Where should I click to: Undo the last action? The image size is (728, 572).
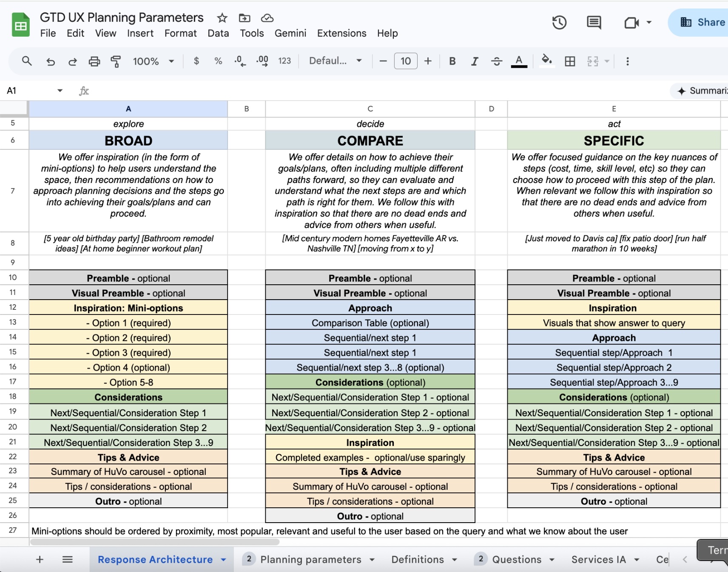[x=51, y=61]
